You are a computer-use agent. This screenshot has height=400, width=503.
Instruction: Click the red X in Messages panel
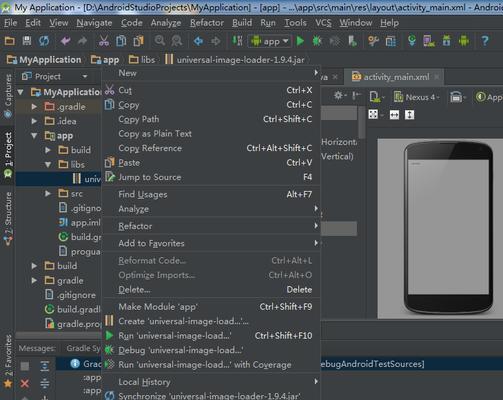pyautogui.click(x=24, y=383)
